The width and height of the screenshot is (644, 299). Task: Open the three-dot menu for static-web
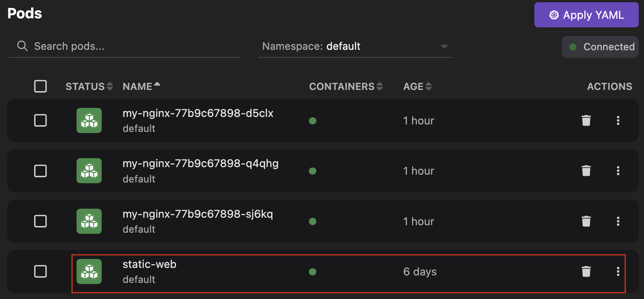point(618,272)
